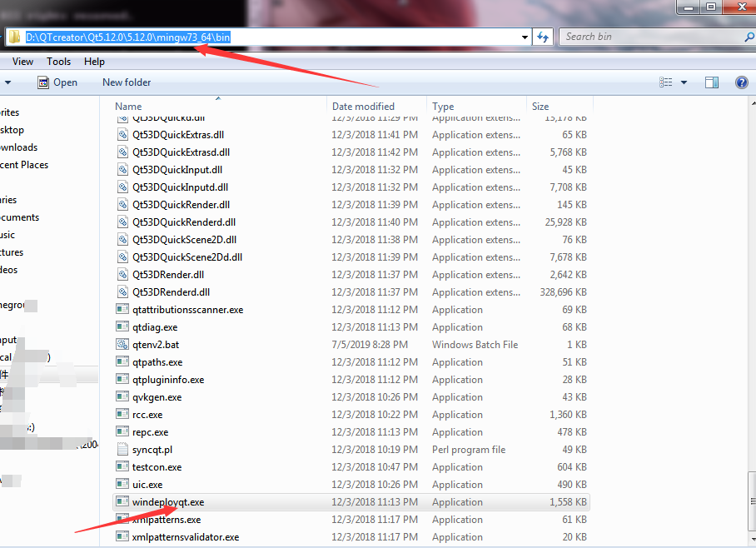The image size is (756, 548).
Task: Select qvkgen.exe application icon
Action: [122, 397]
